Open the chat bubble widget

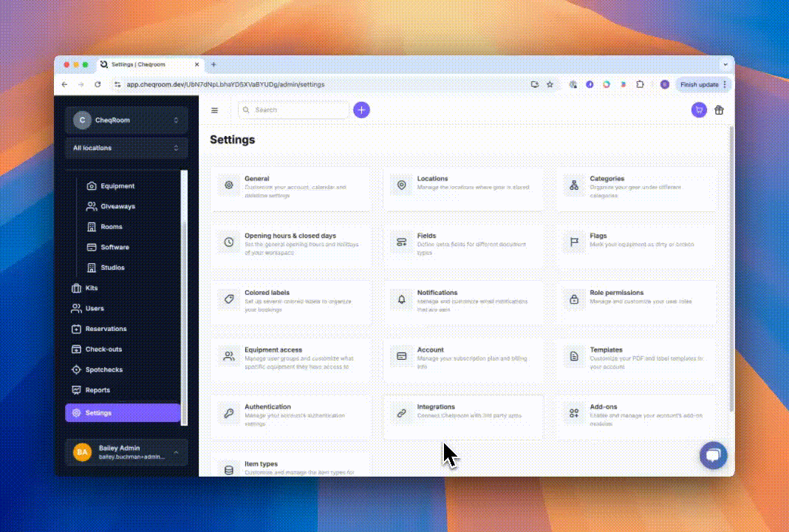(x=713, y=455)
